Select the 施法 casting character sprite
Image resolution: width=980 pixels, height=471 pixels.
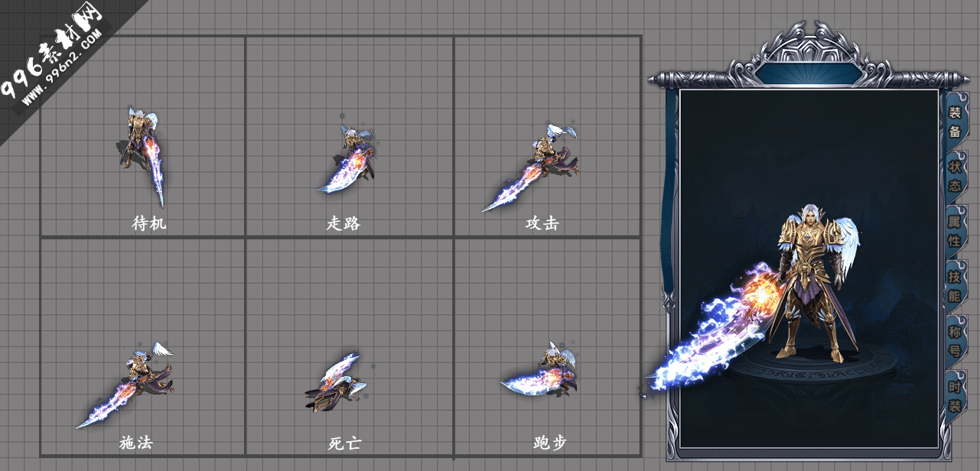(125, 385)
